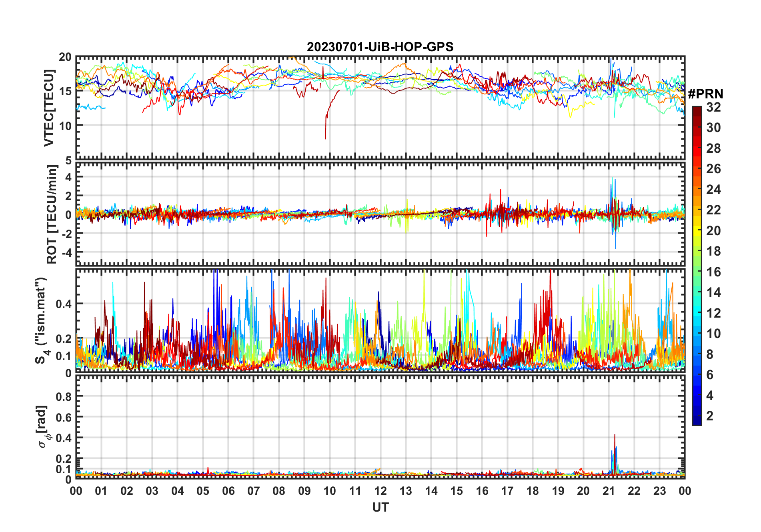
Task: Click UT axis tick label 19
Action: click(558, 491)
